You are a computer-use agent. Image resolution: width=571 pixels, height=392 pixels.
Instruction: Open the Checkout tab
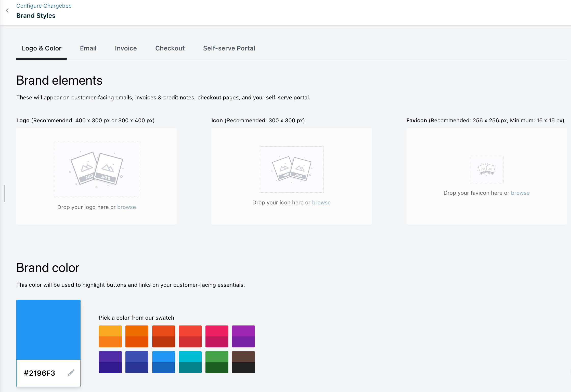(170, 48)
